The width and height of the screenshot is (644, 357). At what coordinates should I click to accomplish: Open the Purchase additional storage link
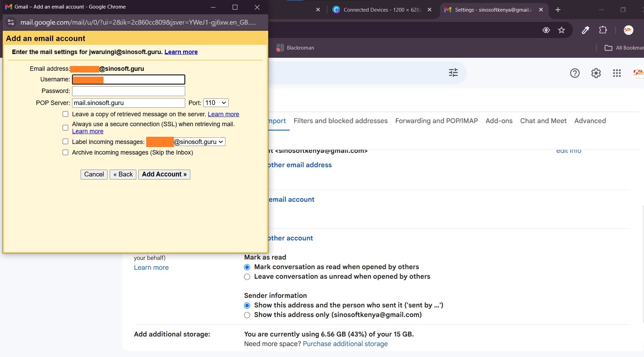pyautogui.click(x=345, y=344)
